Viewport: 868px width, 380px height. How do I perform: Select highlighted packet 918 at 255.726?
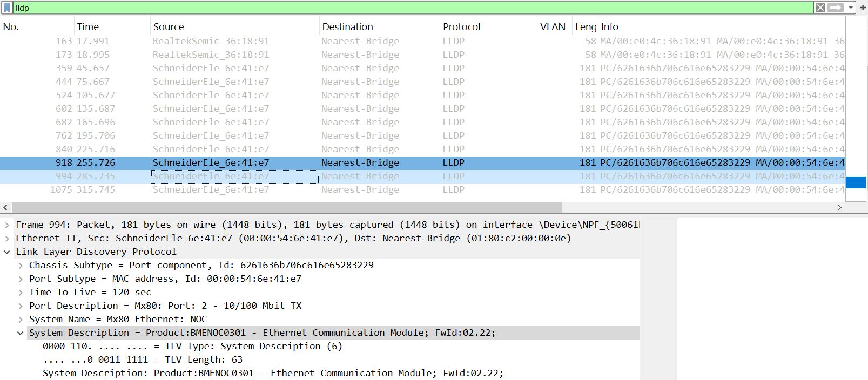(422, 162)
